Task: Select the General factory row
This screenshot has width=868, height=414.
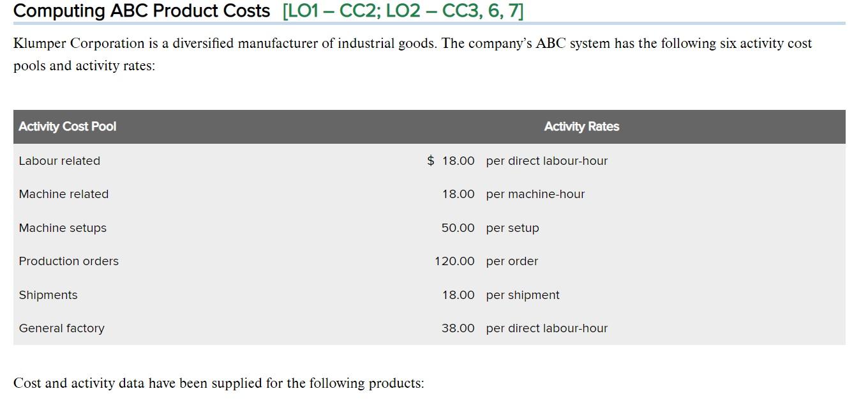Action: click(61, 328)
